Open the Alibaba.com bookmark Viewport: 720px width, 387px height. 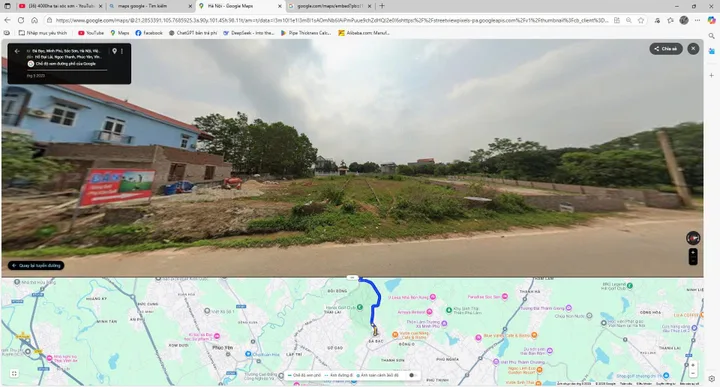364,33
